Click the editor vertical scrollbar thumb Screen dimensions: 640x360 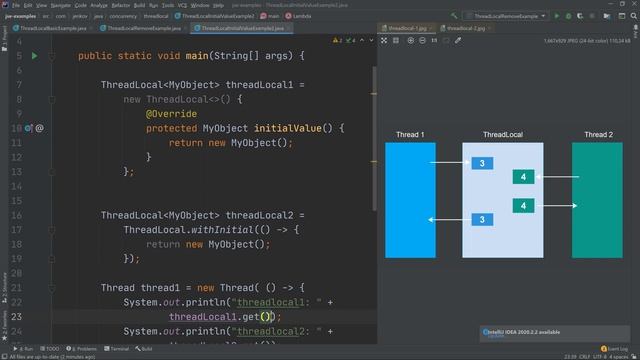coord(374,139)
